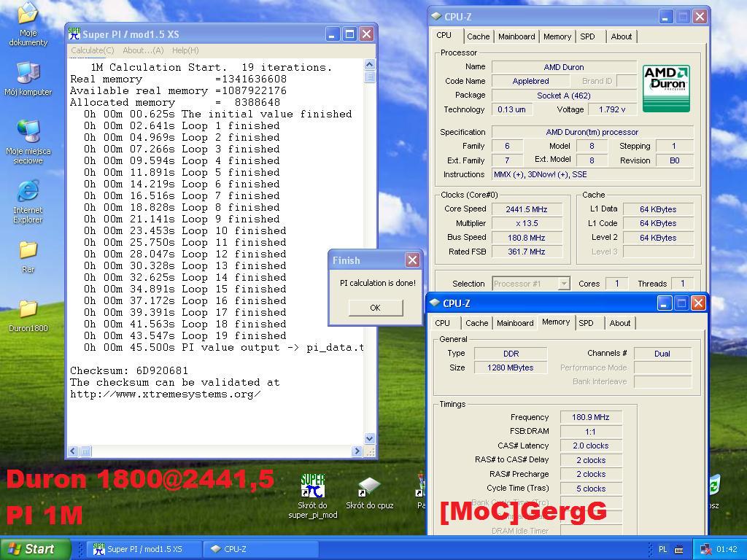Click the Voltage 1.792 v field

click(612, 109)
